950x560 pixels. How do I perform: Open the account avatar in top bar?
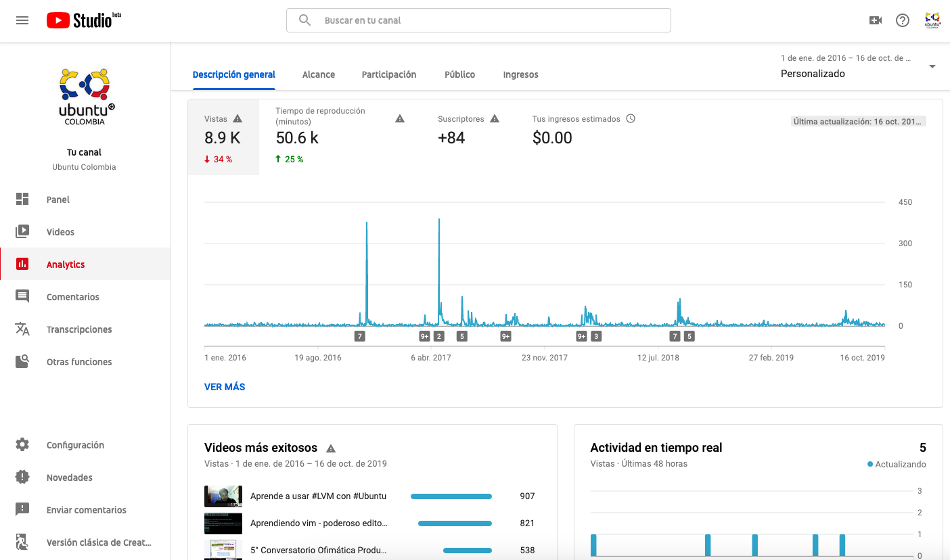933,20
